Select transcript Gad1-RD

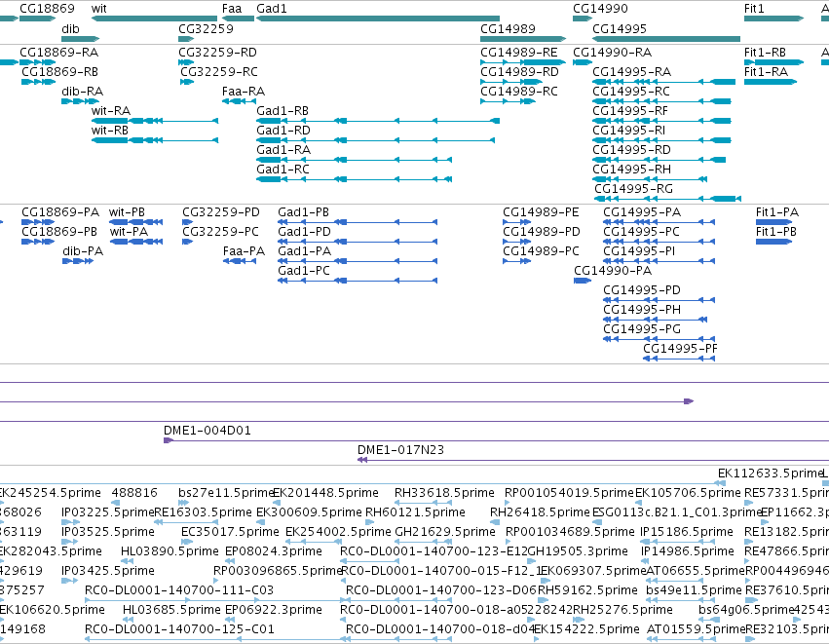point(375,140)
